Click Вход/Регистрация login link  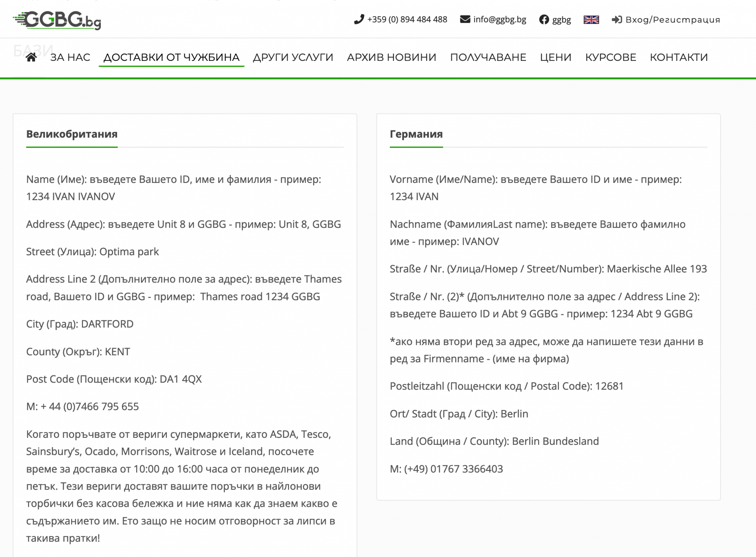pyautogui.click(x=673, y=20)
